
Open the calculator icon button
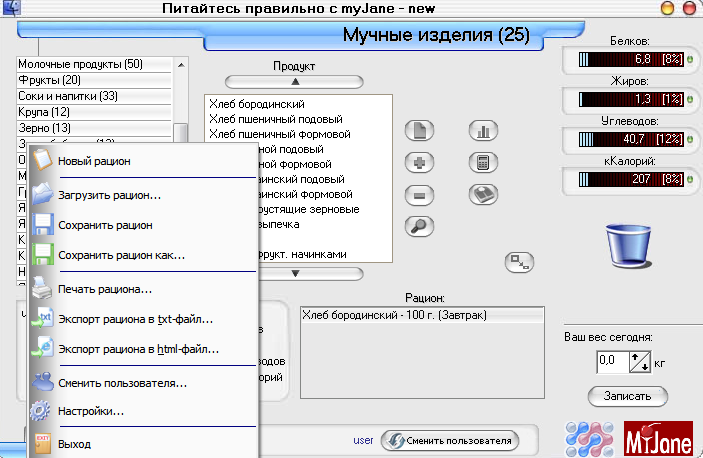pyautogui.click(x=483, y=162)
